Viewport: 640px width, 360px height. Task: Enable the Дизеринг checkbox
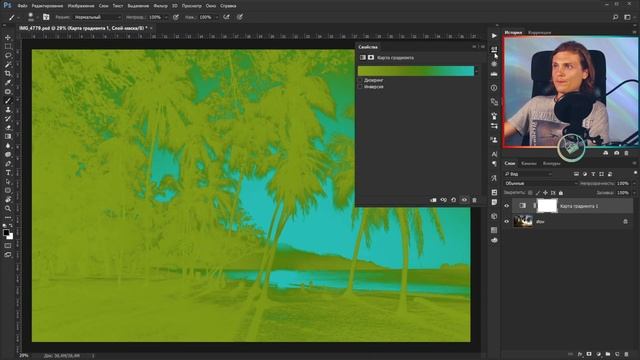(x=360, y=80)
